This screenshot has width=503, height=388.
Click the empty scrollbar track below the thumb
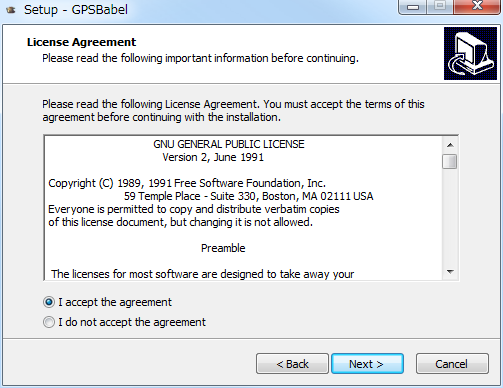450,217
